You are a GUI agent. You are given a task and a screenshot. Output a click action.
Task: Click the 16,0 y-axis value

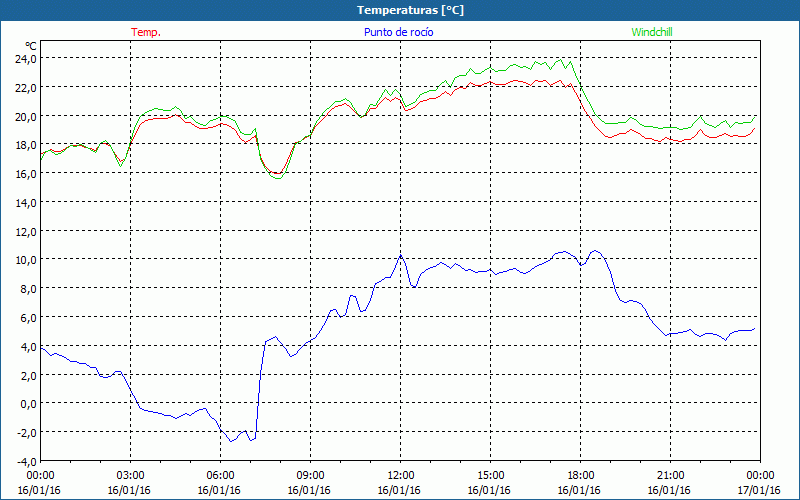coord(26,174)
